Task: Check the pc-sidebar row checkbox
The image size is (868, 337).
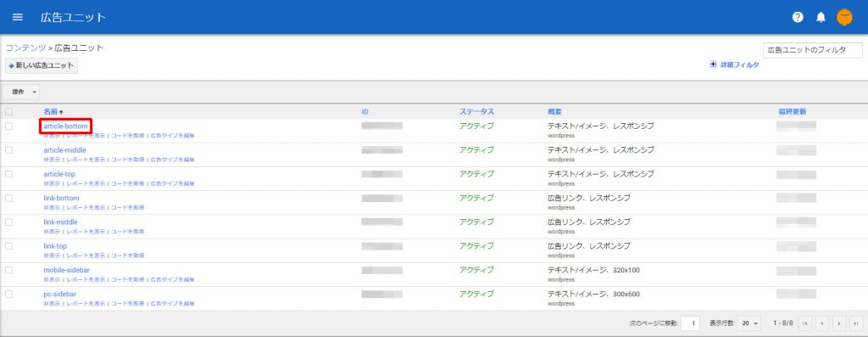Action: (x=8, y=294)
